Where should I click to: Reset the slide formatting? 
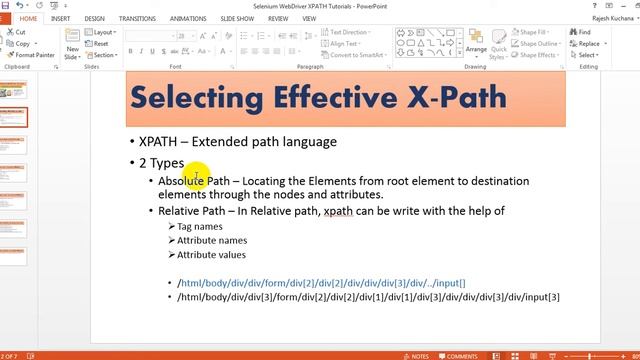97,43
